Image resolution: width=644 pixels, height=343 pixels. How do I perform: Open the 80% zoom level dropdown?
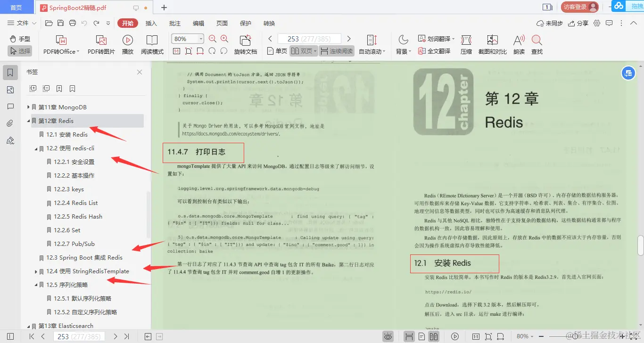(187, 38)
